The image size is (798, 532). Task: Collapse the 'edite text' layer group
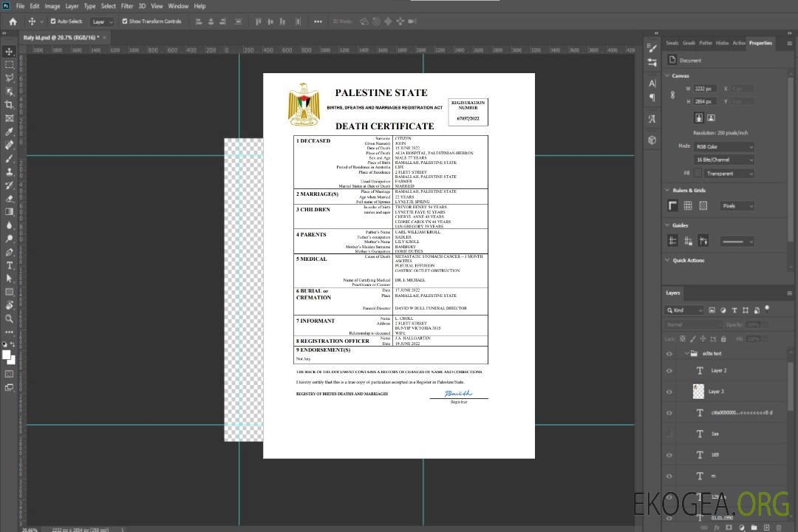click(686, 353)
